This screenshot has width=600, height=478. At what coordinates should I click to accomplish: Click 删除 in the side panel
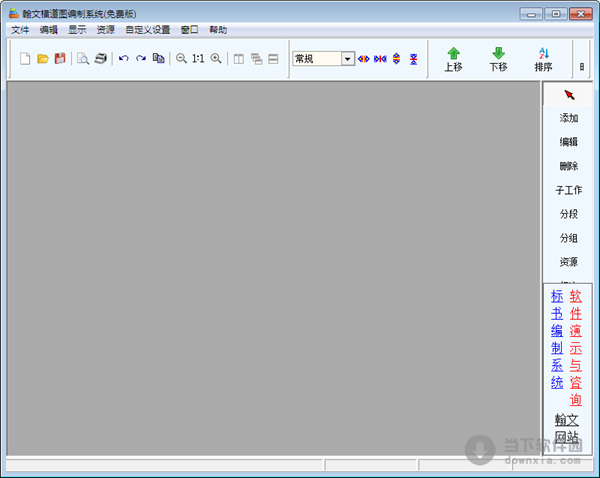pos(569,166)
